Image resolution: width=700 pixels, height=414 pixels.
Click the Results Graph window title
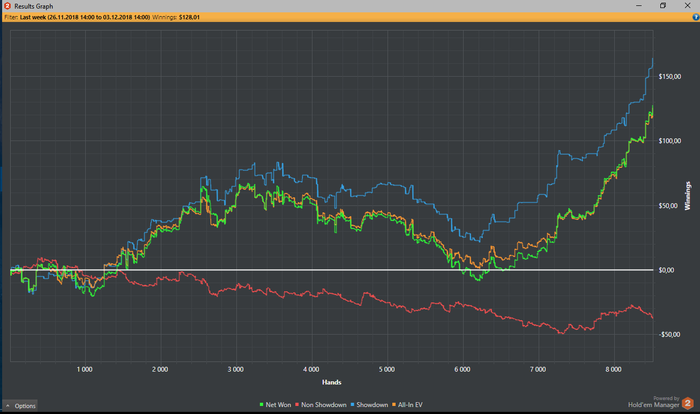tap(33, 6)
